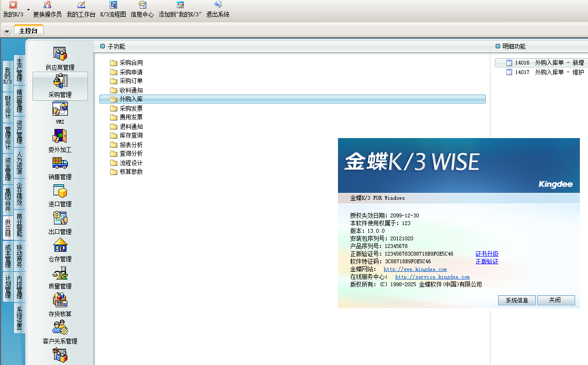Open the 退料通知 folder
The image size is (588, 365).
(127, 126)
